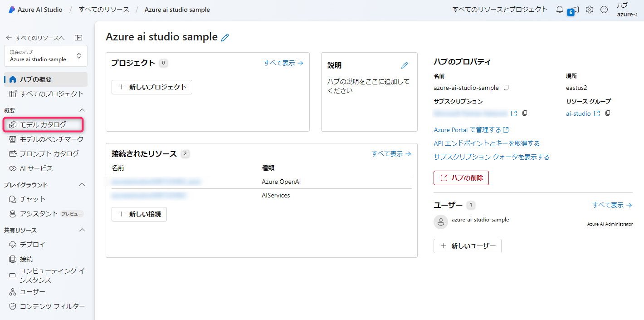
Task: Click すべて表示 in プロジェクト card
Action: (283, 63)
